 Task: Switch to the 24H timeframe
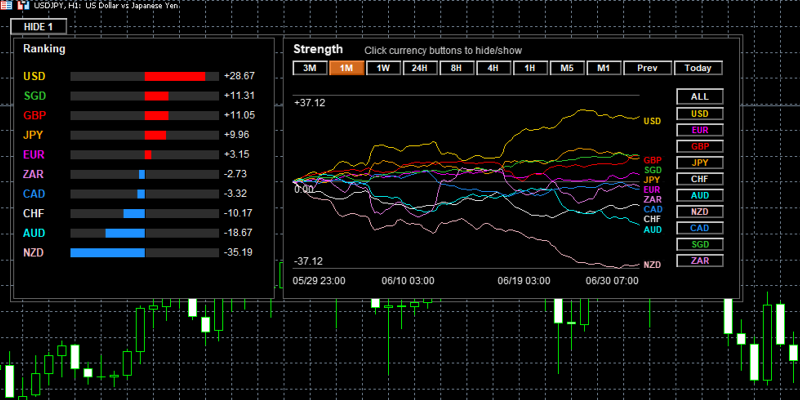coord(420,68)
